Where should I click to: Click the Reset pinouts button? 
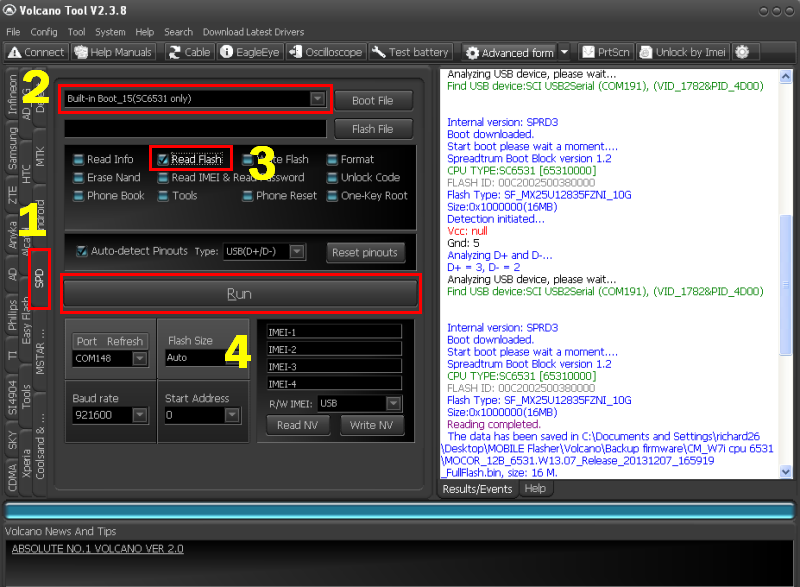(x=367, y=252)
